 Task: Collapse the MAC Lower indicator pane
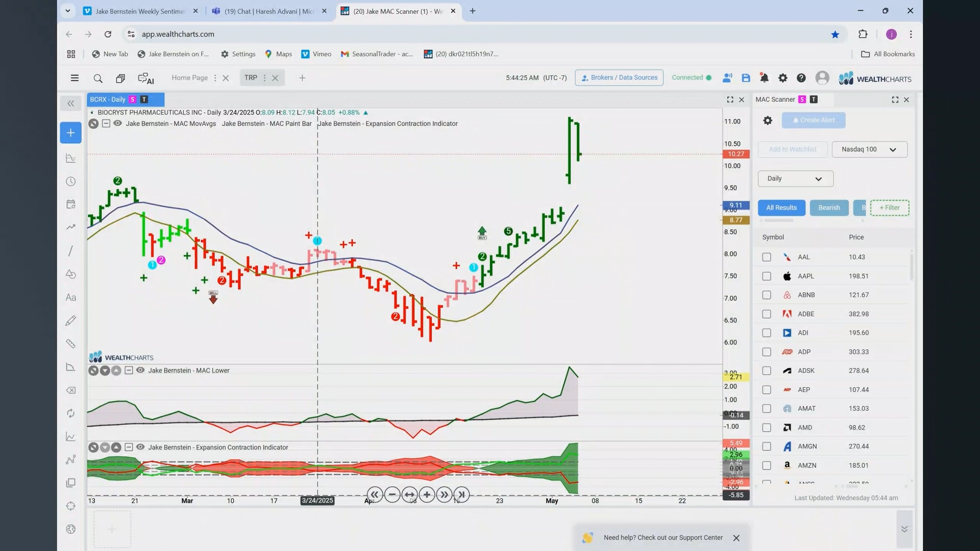coord(129,370)
